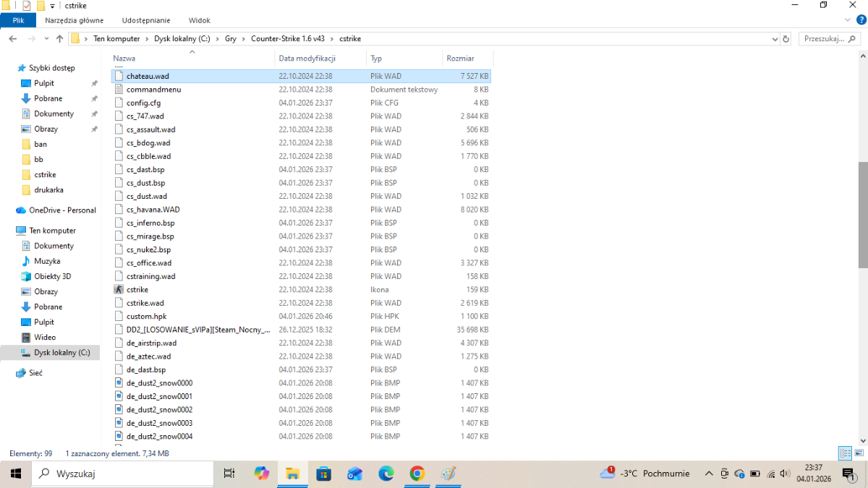Refresh the cstrike folder view
The image size is (868, 488).
790,38
